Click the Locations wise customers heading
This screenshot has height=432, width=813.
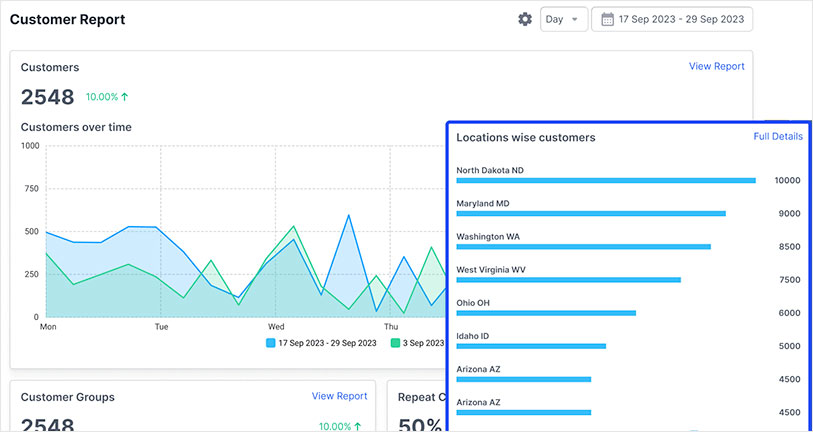[526, 137]
